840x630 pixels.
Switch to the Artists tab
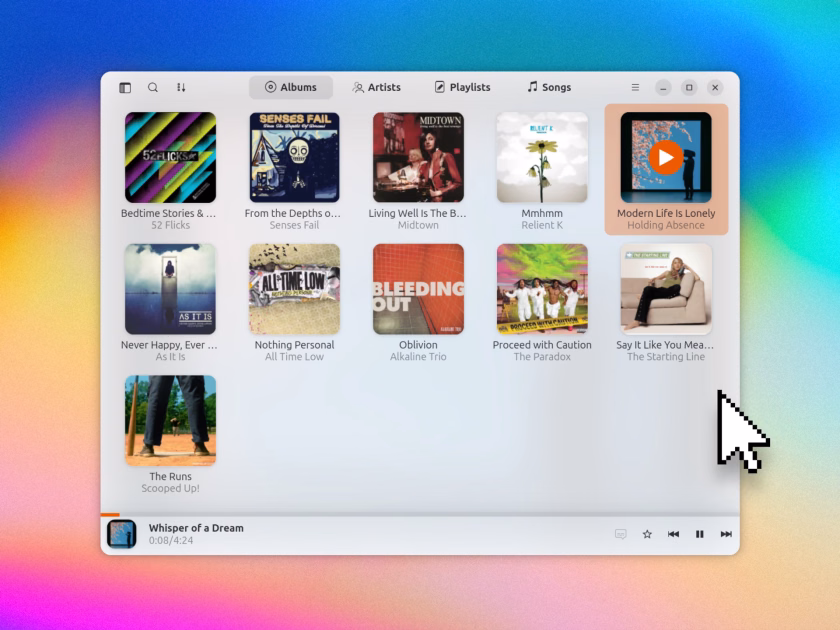[x=376, y=87]
